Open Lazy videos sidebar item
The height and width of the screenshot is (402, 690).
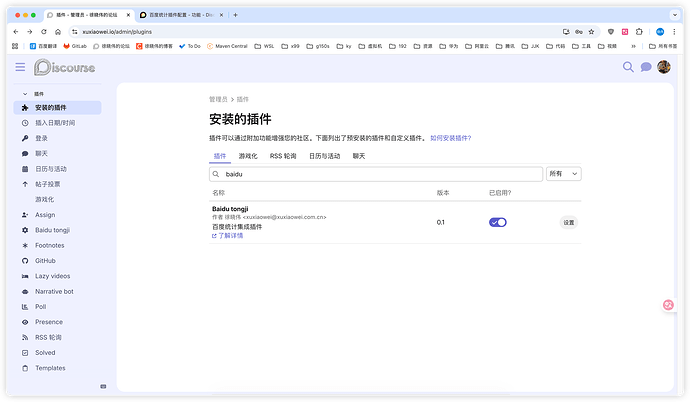coord(52,276)
